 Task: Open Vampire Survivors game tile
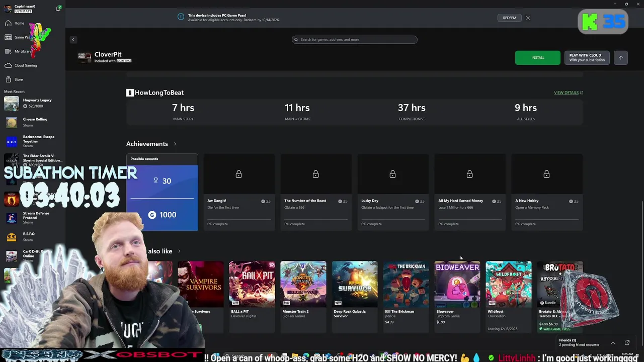[x=200, y=297]
